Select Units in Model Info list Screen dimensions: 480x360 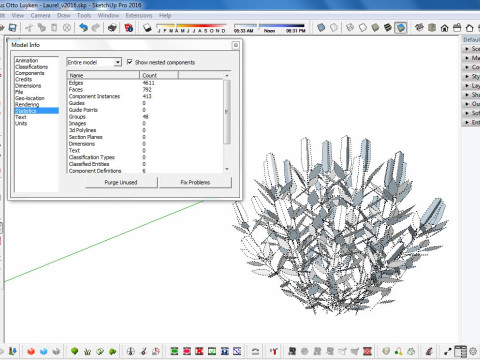coord(21,123)
